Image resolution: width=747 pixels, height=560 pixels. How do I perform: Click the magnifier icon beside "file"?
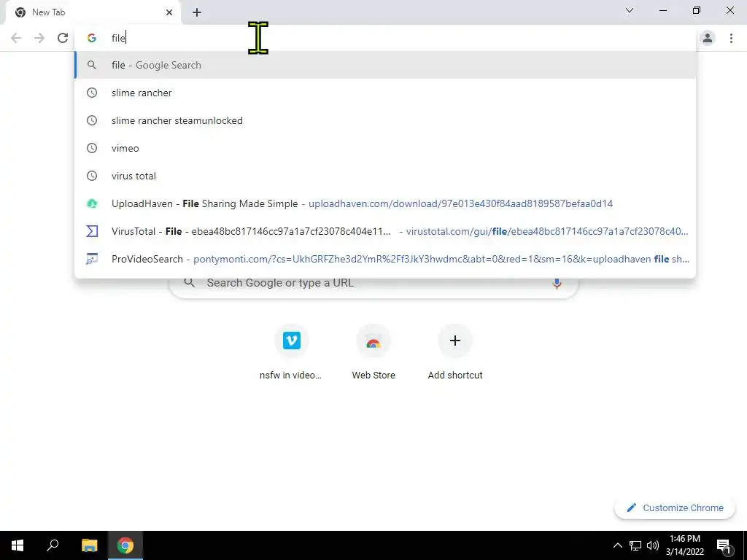click(x=91, y=65)
